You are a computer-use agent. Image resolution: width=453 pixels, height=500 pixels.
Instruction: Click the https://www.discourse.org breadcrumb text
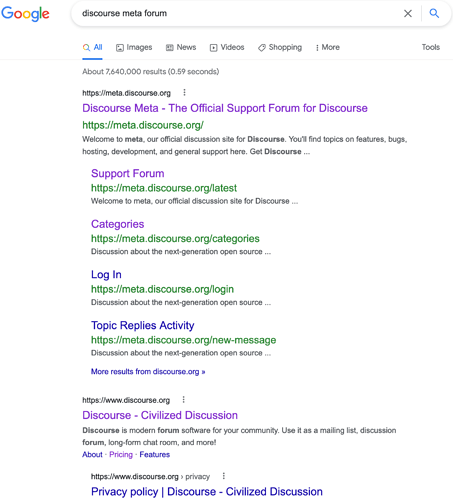click(126, 400)
